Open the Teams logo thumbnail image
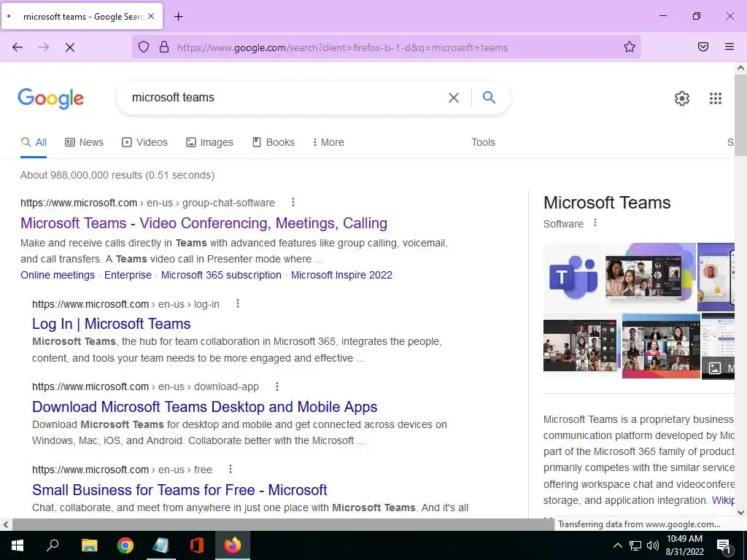This screenshot has height=560, width=747. pyautogui.click(x=573, y=276)
